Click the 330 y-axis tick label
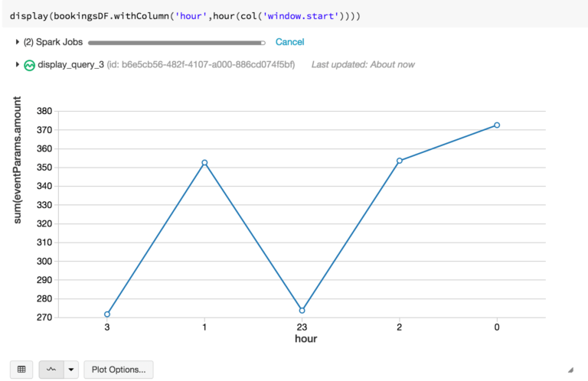The width and height of the screenshot is (588, 381). pyautogui.click(x=44, y=205)
